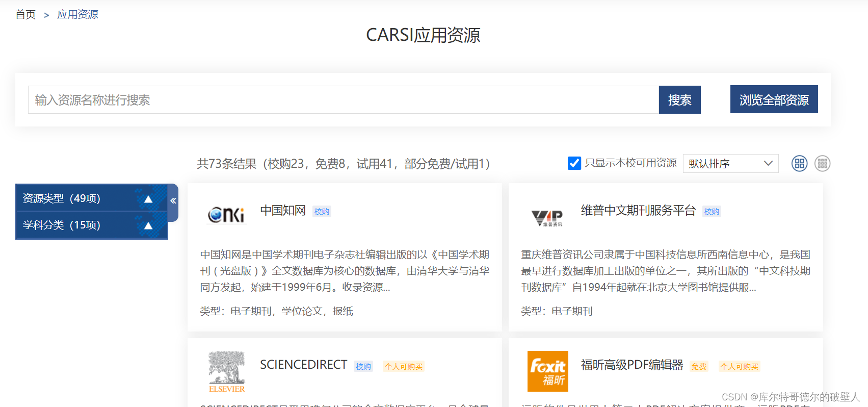Open the CNKI logo thumbnail
This screenshot has width=868, height=407.
226,215
